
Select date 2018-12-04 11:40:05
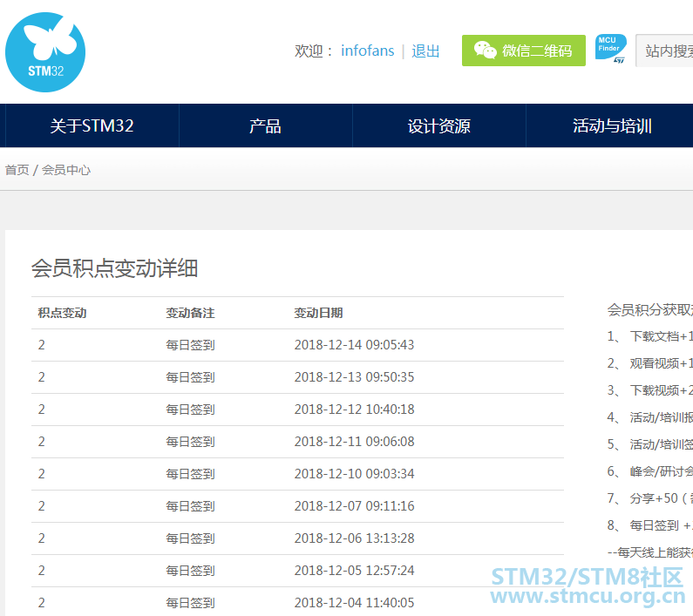[x=354, y=603]
